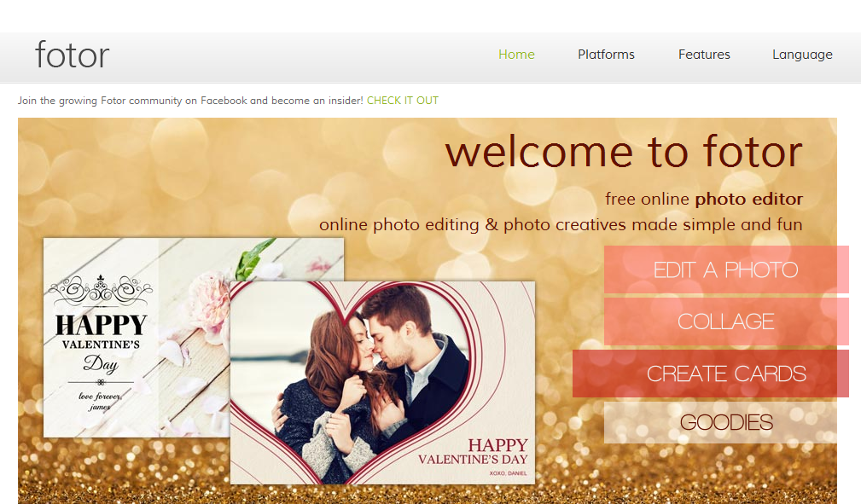Image resolution: width=861 pixels, height=504 pixels.
Task: Click the 'XOXO, DANIEL' text on heart card
Action: (x=508, y=473)
